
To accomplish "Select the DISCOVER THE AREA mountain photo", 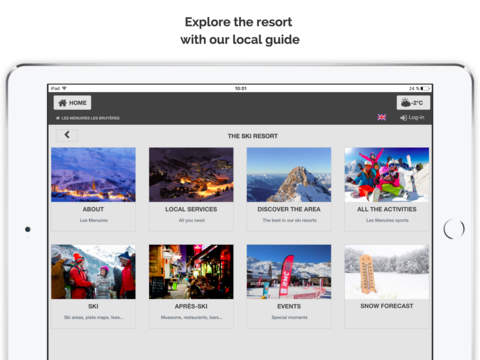I will (x=289, y=175).
